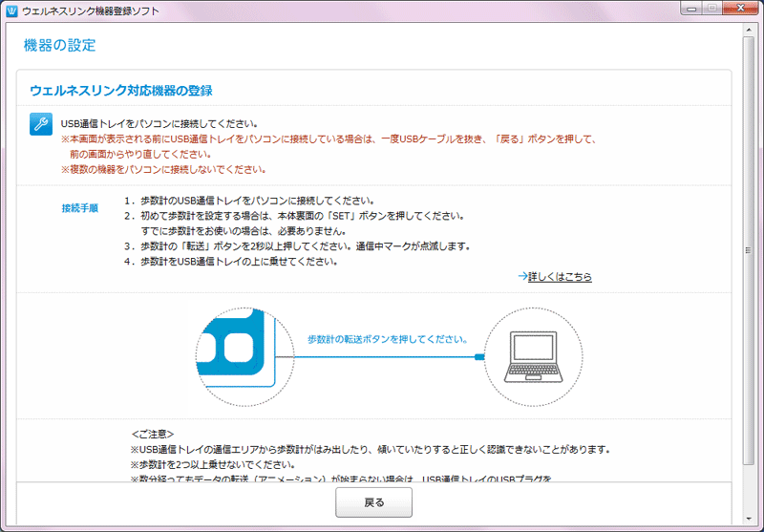Click the scrollbar up arrow
Image resolution: width=764 pixels, height=532 pixels.
[x=749, y=31]
